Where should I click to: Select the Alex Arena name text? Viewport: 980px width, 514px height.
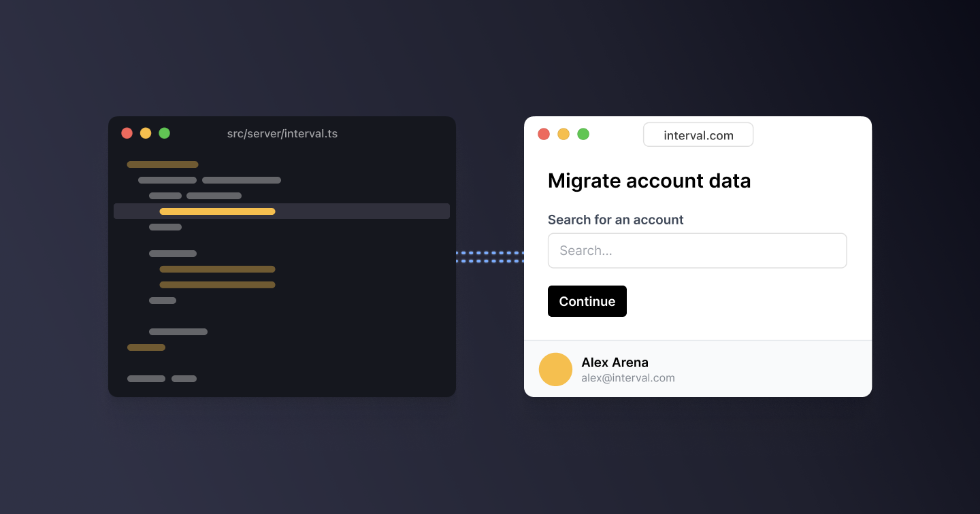[615, 362]
